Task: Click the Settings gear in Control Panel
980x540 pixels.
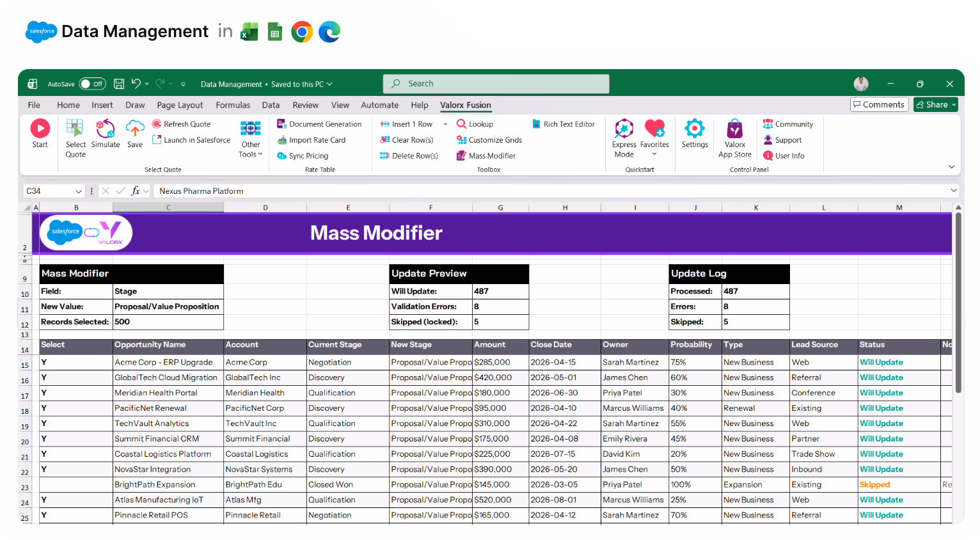Action: click(695, 134)
